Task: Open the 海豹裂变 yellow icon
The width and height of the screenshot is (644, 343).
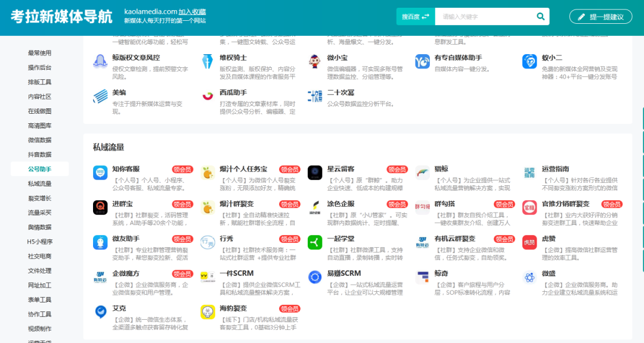Action: (x=208, y=312)
